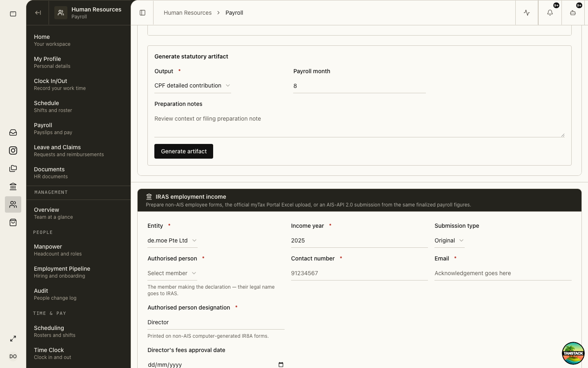Open Documents in sidebar
The width and height of the screenshot is (588, 368).
pyautogui.click(x=78, y=173)
